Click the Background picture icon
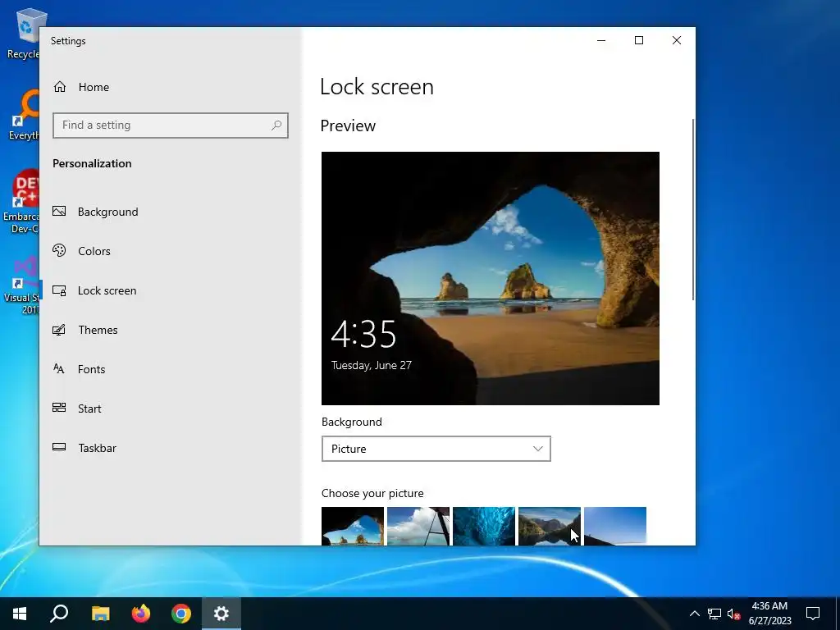The width and height of the screenshot is (840, 630). pyautogui.click(x=59, y=211)
